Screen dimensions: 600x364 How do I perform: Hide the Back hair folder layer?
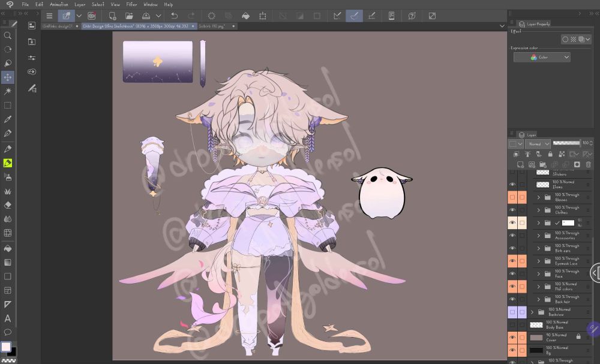coord(512,299)
